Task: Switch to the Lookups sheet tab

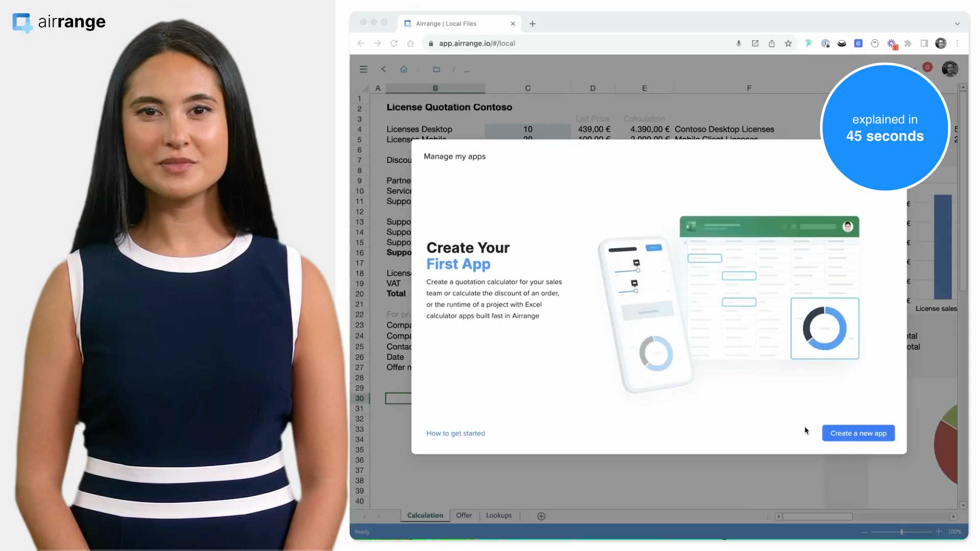Action: [499, 515]
